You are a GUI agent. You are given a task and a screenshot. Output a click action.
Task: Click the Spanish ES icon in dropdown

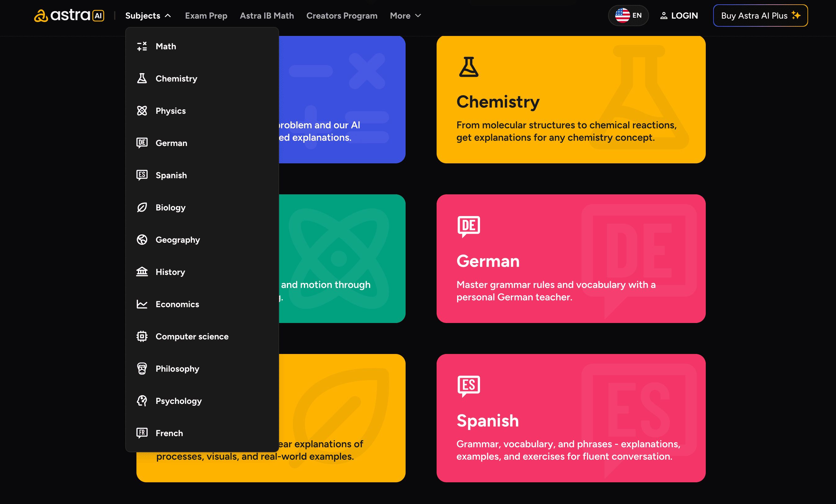(x=142, y=175)
